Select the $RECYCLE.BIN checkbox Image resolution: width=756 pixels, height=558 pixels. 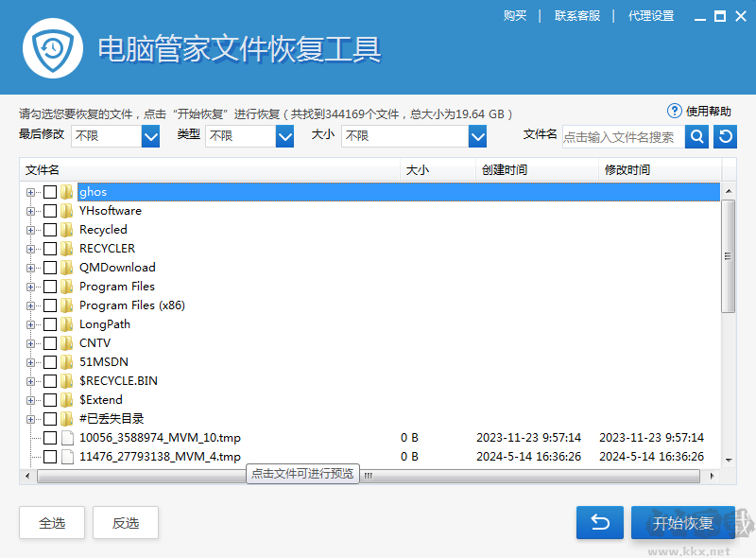click(x=50, y=380)
